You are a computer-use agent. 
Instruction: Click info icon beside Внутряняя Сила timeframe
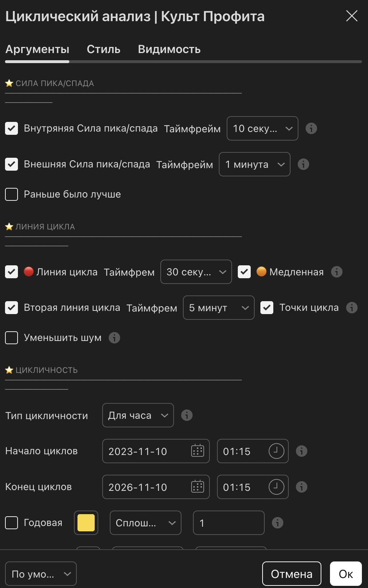point(311,128)
